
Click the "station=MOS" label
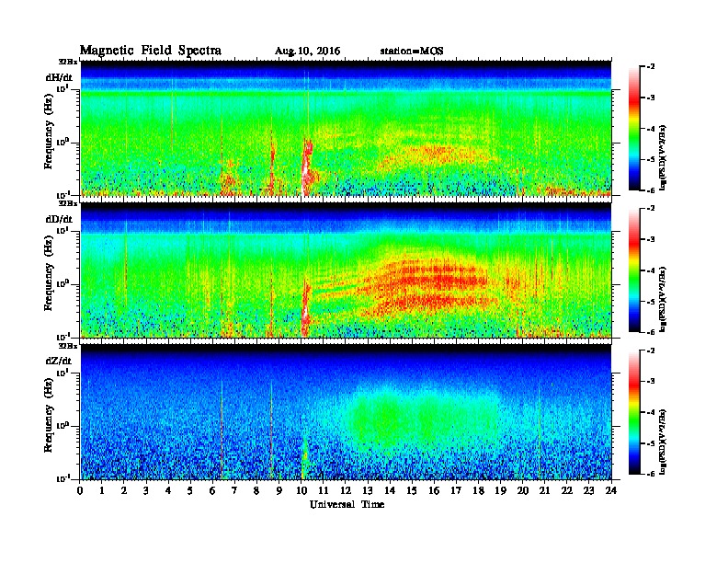tap(412, 52)
